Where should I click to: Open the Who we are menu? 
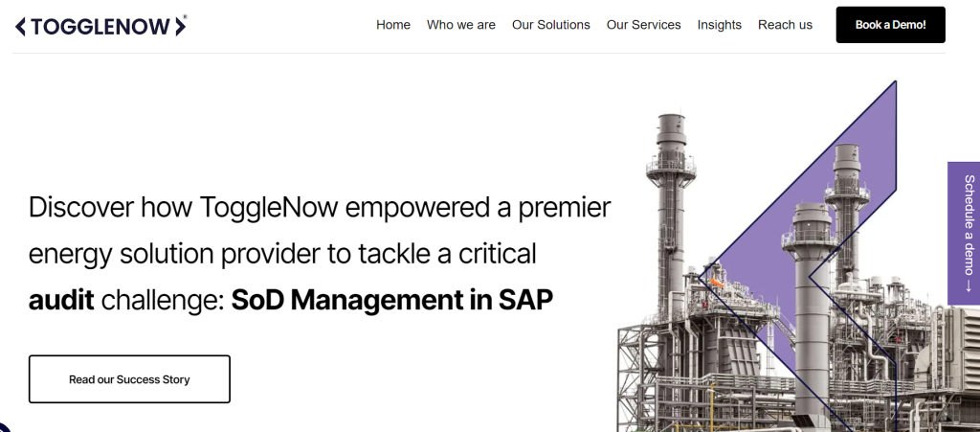point(461,25)
